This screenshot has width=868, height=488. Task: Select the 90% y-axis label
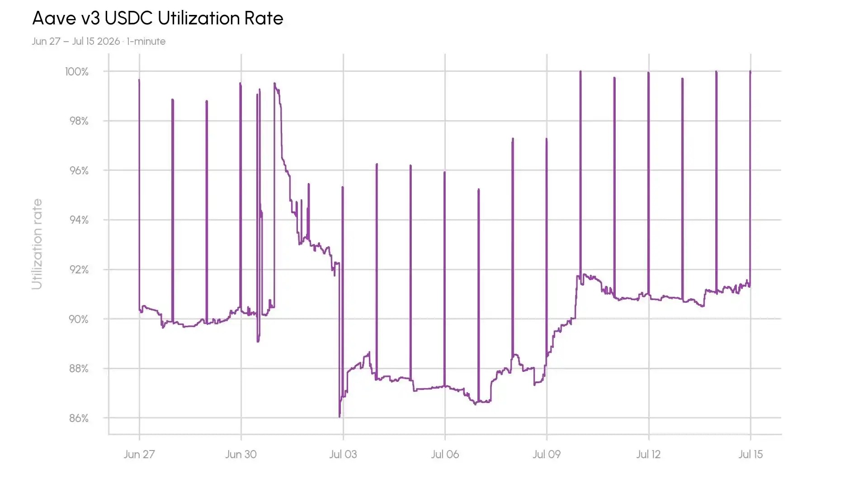pyautogui.click(x=79, y=319)
